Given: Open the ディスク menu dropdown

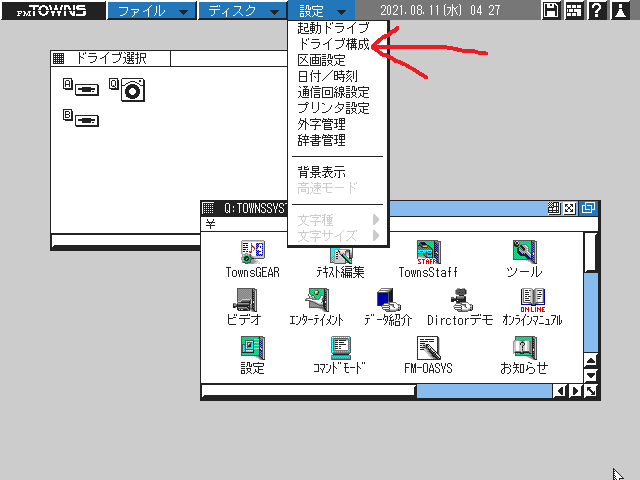Looking at the screenshot, I should click(x=242, y=10).
